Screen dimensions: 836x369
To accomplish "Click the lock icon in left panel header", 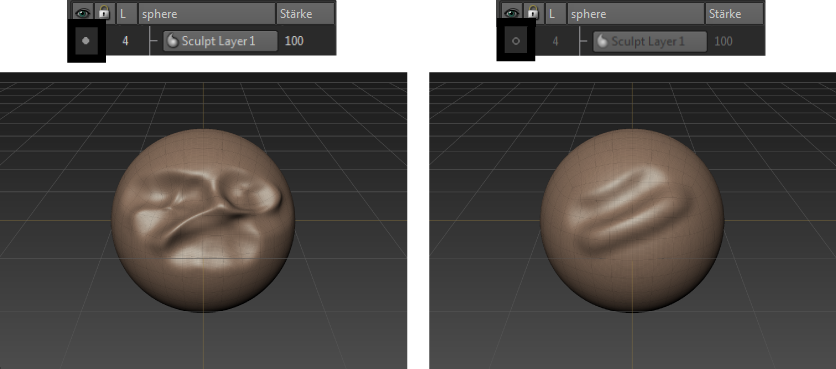I will click(x=104, y=12).
